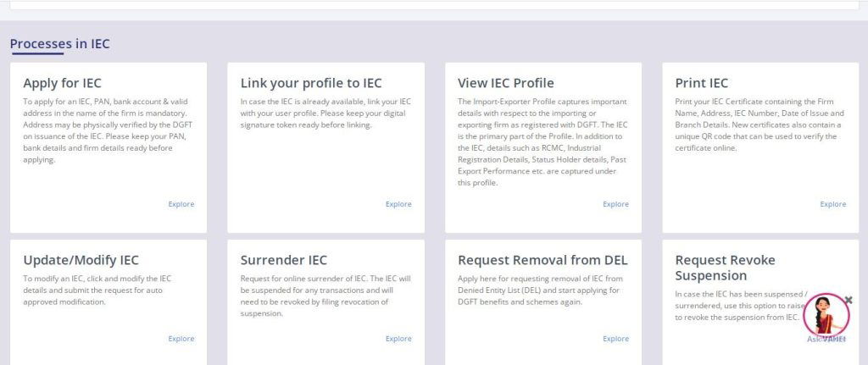The height and width of the screenshot is (365, 868).
Task: Click the Processes in IEC section title
Action: 59,44
